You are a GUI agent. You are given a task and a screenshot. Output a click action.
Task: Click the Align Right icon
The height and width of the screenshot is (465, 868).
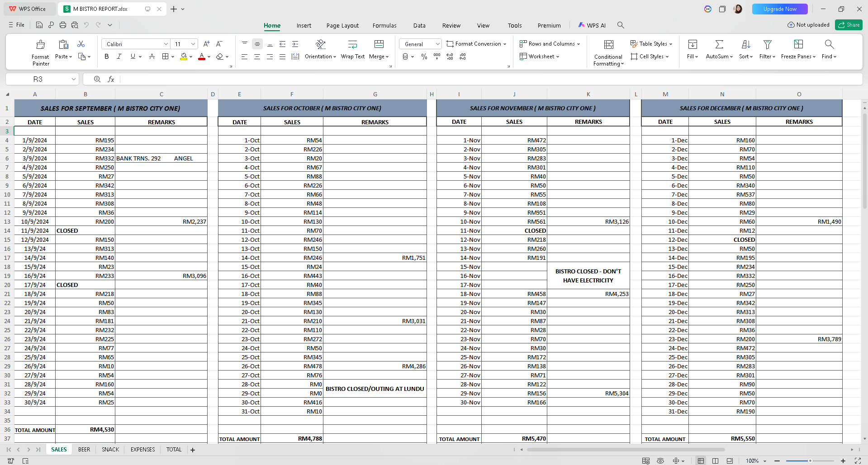click(x=270, y=56)
